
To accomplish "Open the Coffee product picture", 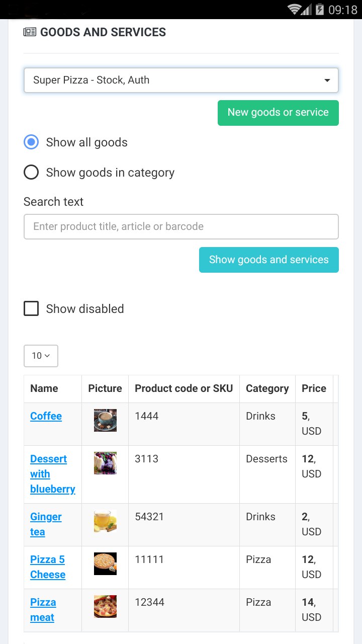I will pos(105,420).
